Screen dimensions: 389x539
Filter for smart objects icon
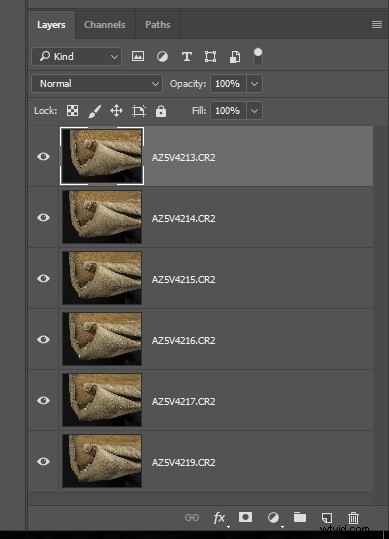click(235, 57)
